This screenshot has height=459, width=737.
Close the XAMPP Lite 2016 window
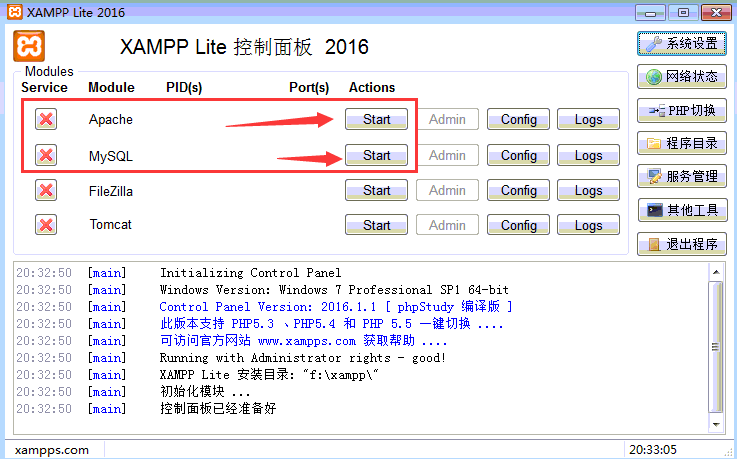(x=716, y=12)
